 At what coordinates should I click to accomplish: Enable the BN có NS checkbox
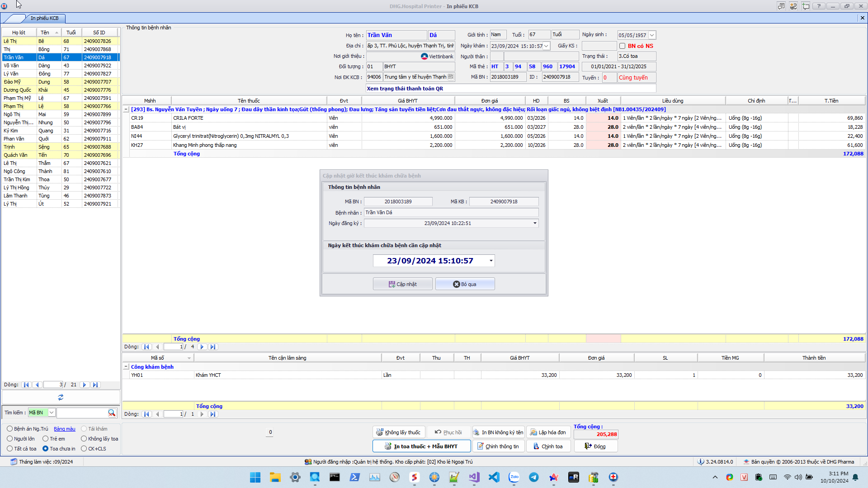click(x=623, y=46)
